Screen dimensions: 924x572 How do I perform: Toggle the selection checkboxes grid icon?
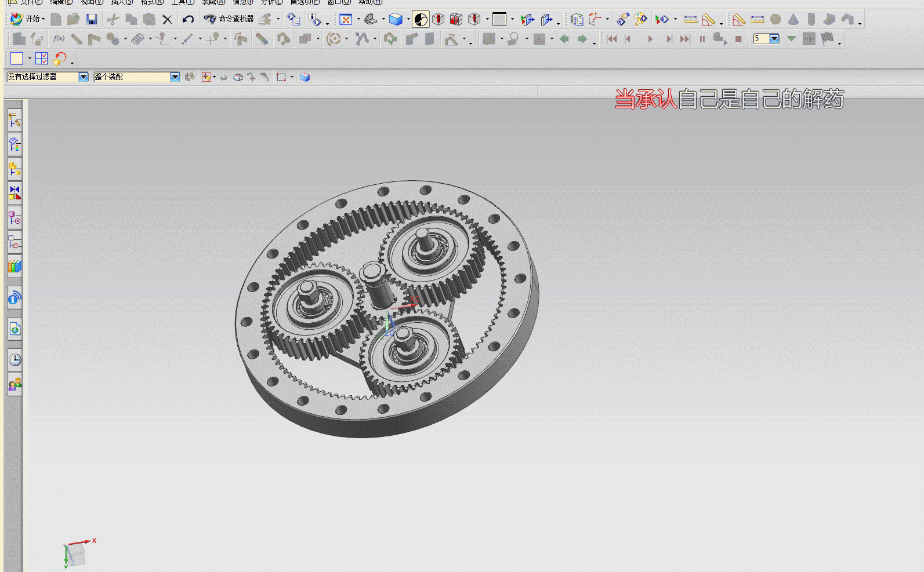[x=41, y=59]
